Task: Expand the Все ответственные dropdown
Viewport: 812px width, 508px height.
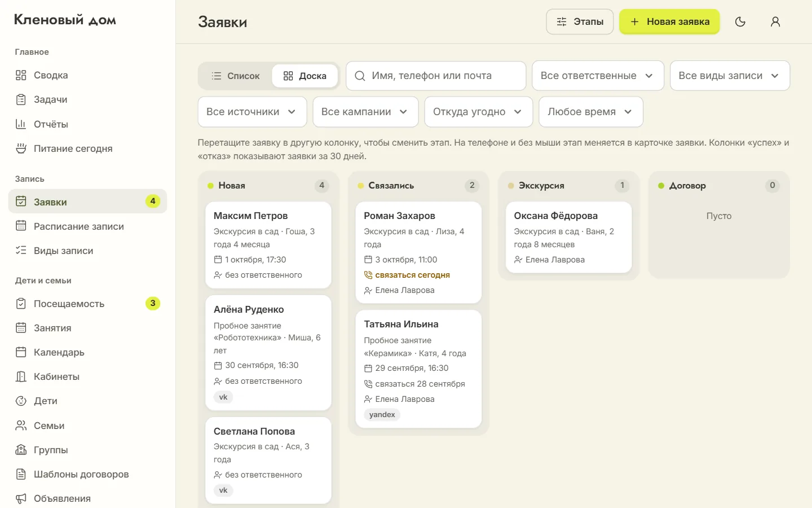Action: 598,76
